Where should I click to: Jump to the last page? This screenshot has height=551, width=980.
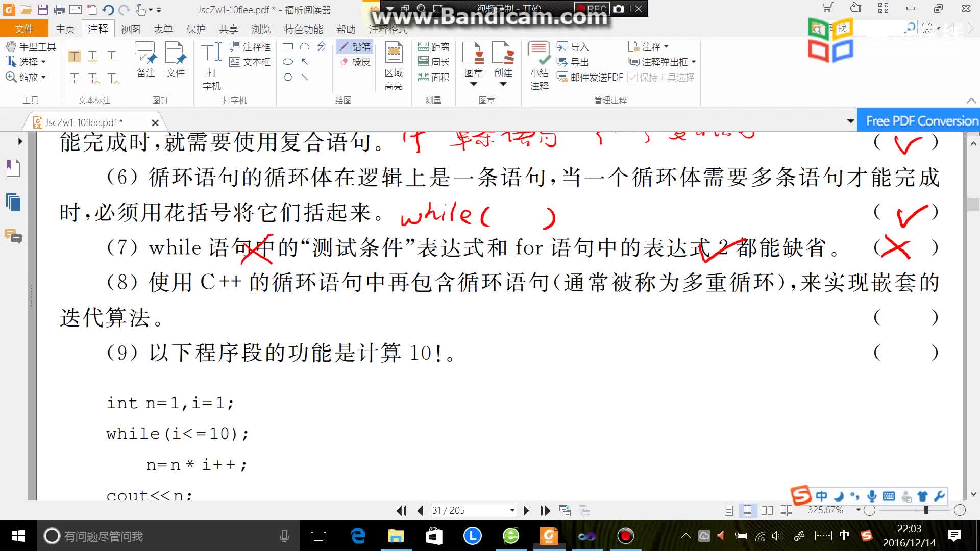pos(545,511)
